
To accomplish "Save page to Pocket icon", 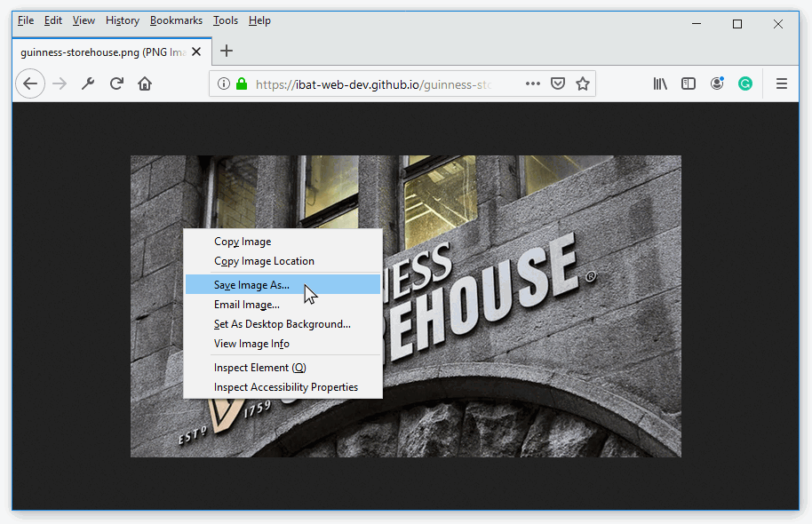I will [558, 83].
